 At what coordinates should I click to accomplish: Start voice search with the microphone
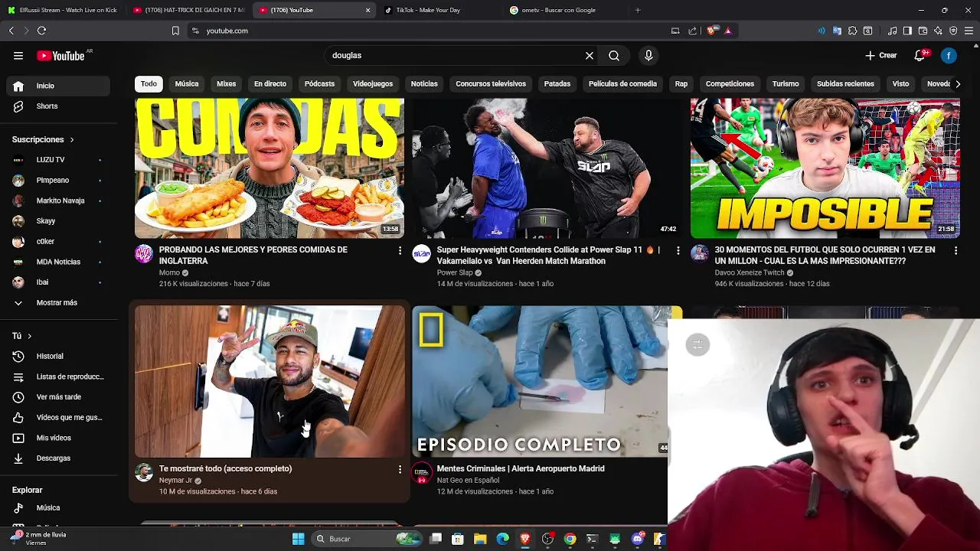648,55
